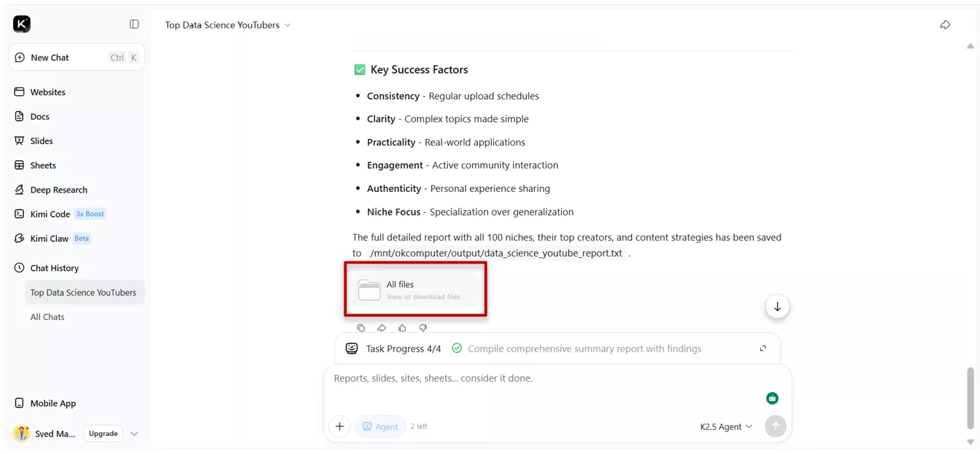
Task: Open the All files card
Action: click(415, 290)
